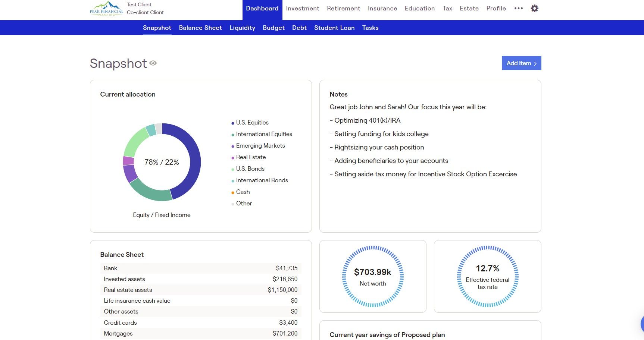The image size is (644, 340).
Task: Click the Real estate assets row
Action: [x=201, y=290]
